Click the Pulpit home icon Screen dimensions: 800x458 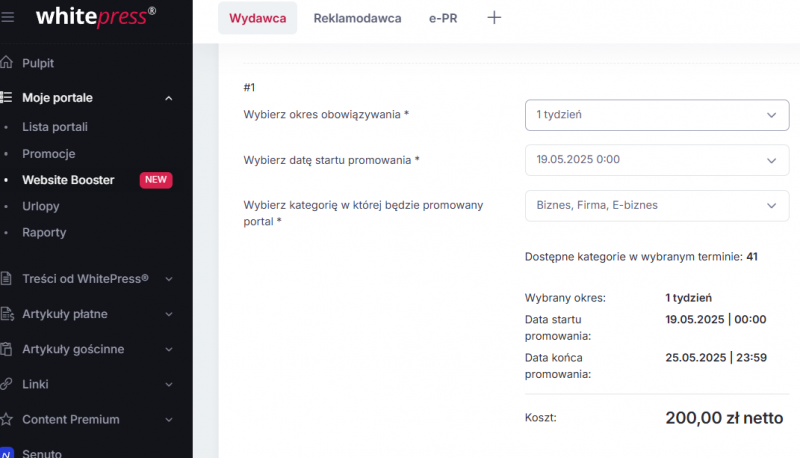(7, 63)
